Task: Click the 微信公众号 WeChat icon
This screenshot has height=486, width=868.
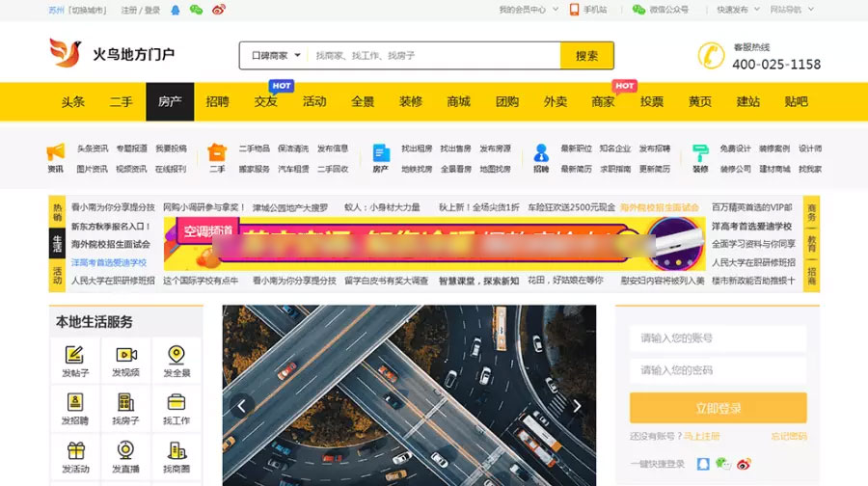Action: point(638,10)
